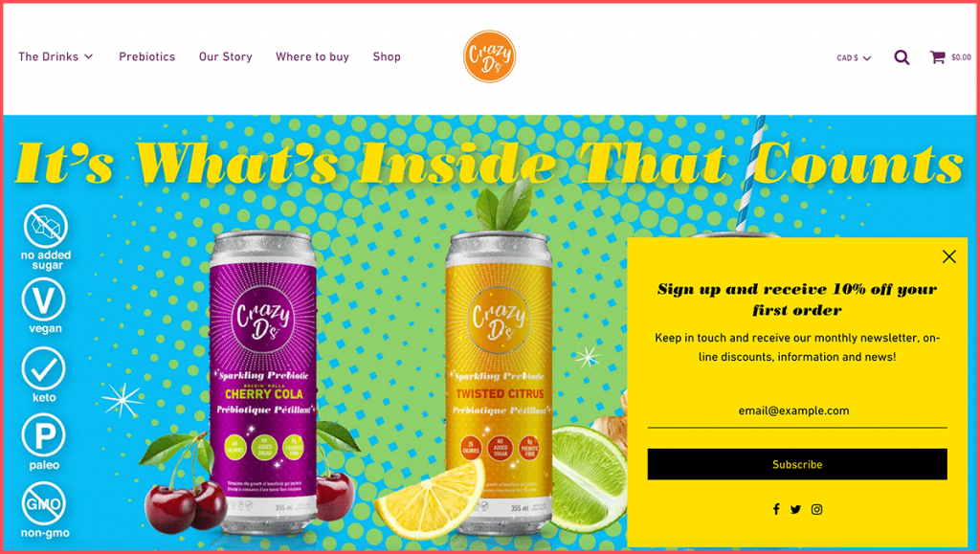Open the Prebiotics page
Screen dimensions: 980x554
[146, 56]
